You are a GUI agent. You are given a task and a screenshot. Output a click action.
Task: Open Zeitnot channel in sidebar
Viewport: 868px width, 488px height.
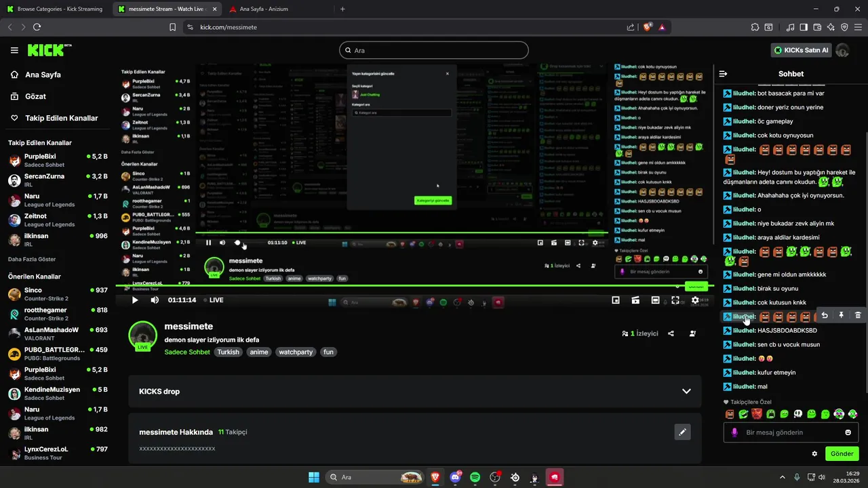[x=58, y=220]
